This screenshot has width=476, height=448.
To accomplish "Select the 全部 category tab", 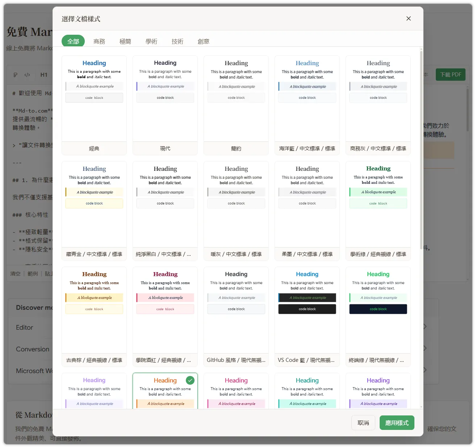I will [x=73, y=41].
